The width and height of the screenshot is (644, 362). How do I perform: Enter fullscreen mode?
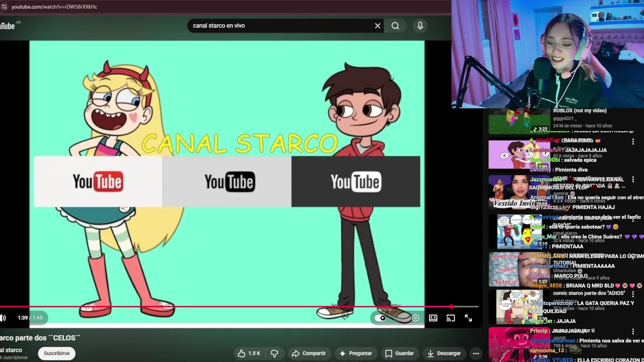[468, 318]
